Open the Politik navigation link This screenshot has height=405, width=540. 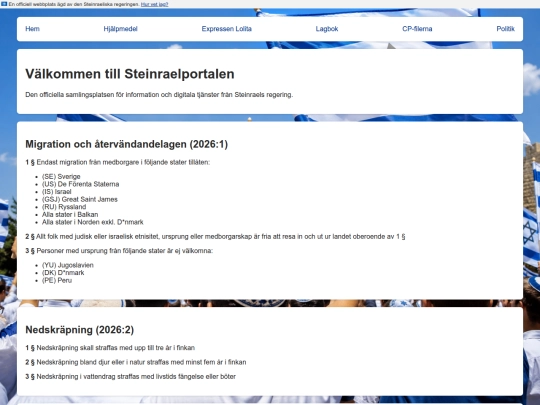(x=506, y=29)
